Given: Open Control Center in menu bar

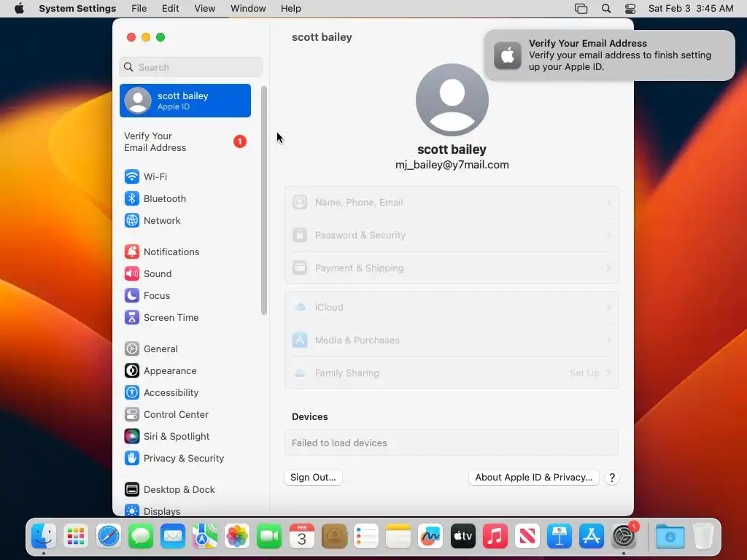Looking at the screenshot, I should [630, 9].
